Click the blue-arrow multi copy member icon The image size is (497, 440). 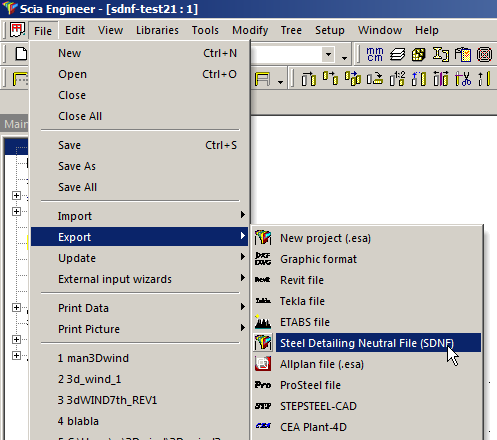tap(353, 79)
